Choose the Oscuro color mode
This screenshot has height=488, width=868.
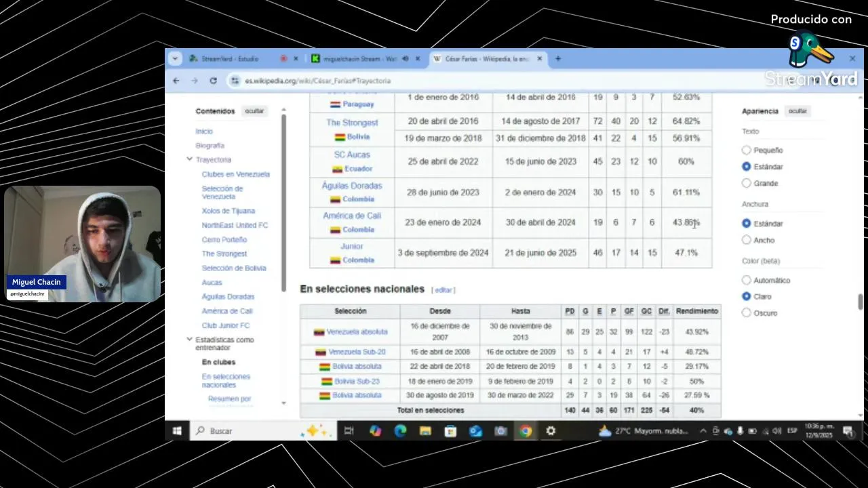[x=746, y=312]
